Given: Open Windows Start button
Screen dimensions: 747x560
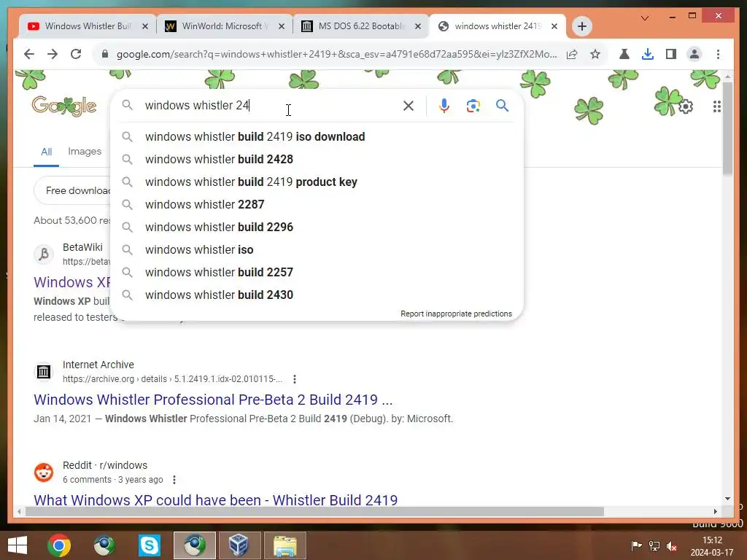Looking at the screenshot, I should click(x=18, y=545).
